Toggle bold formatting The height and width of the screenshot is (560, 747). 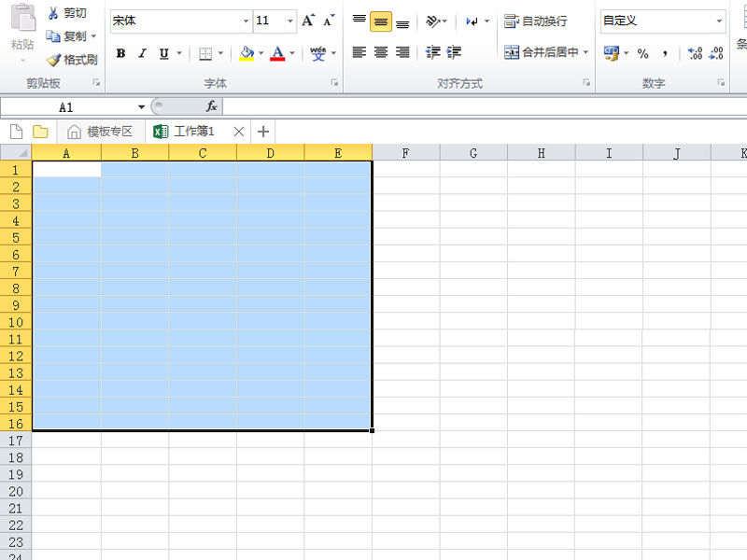pos(121,53)
